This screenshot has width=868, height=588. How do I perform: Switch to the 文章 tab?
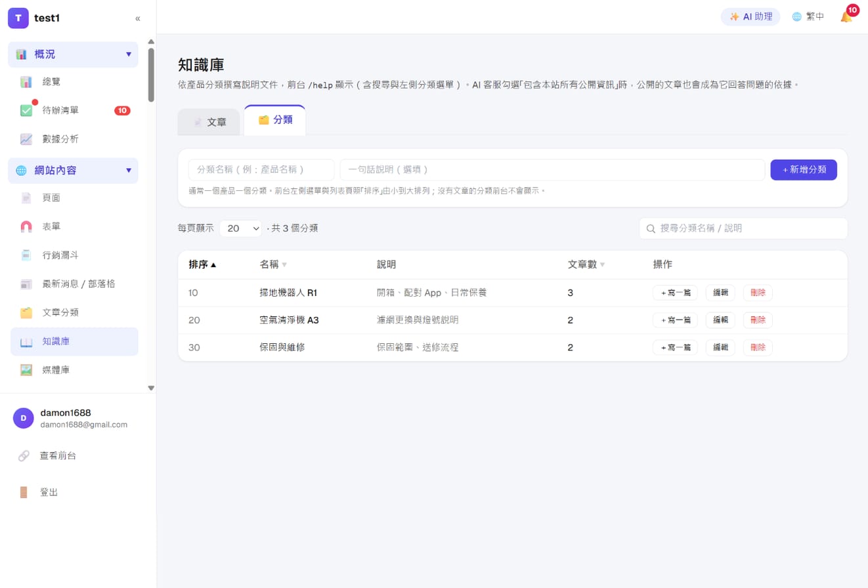click(209, 122)
